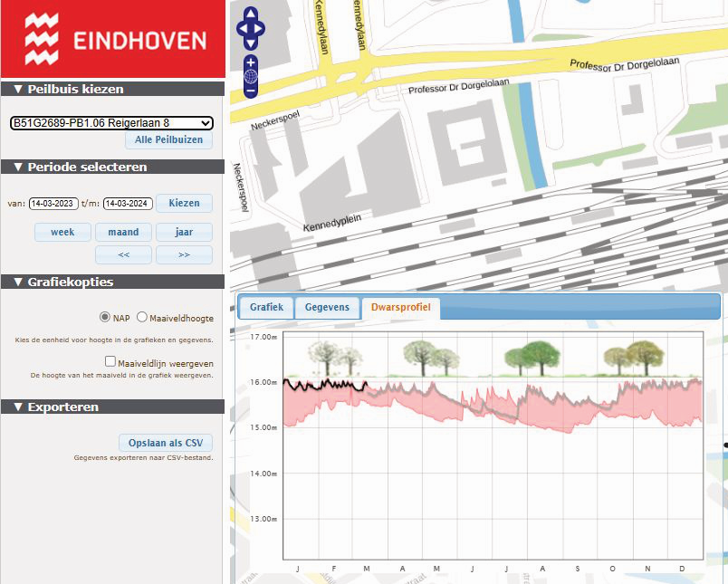Click the Neckerspoel street label near Kennedylaan
Image resolution: width=728 pixels, height=584 pixels.
[275, 120]
